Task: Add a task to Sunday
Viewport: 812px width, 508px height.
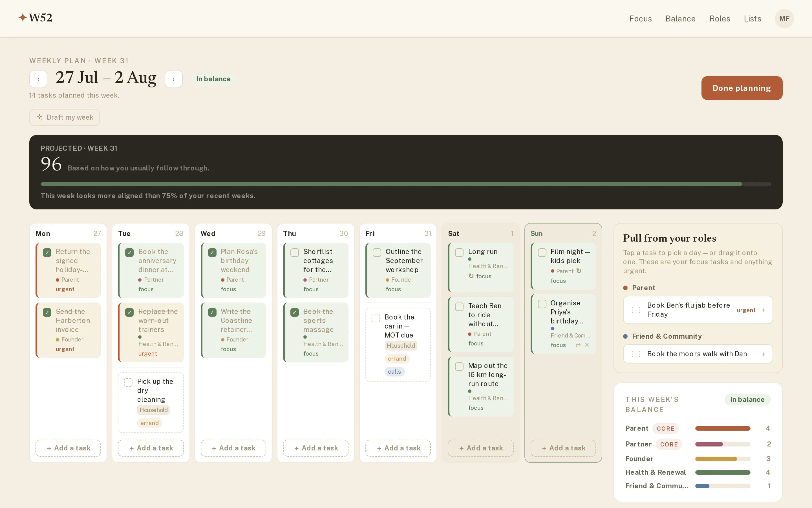Action: click(x=563, y=448)
